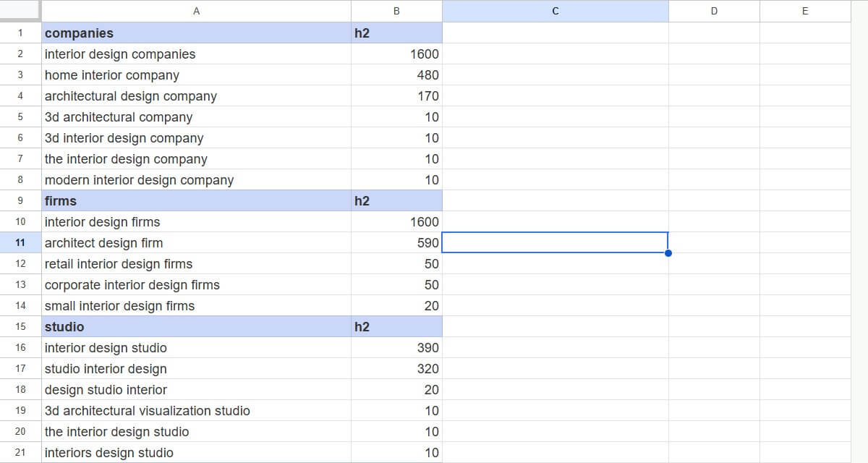Click value 320 in row 17

[396, 368]
